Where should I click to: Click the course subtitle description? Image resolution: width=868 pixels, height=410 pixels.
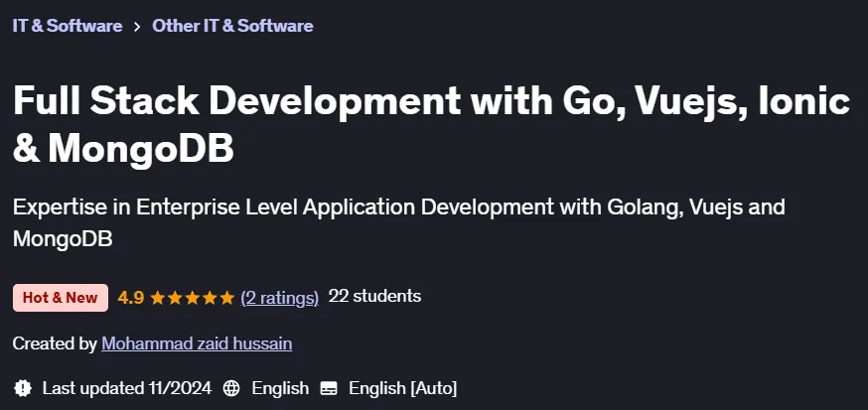click(398, 222)
